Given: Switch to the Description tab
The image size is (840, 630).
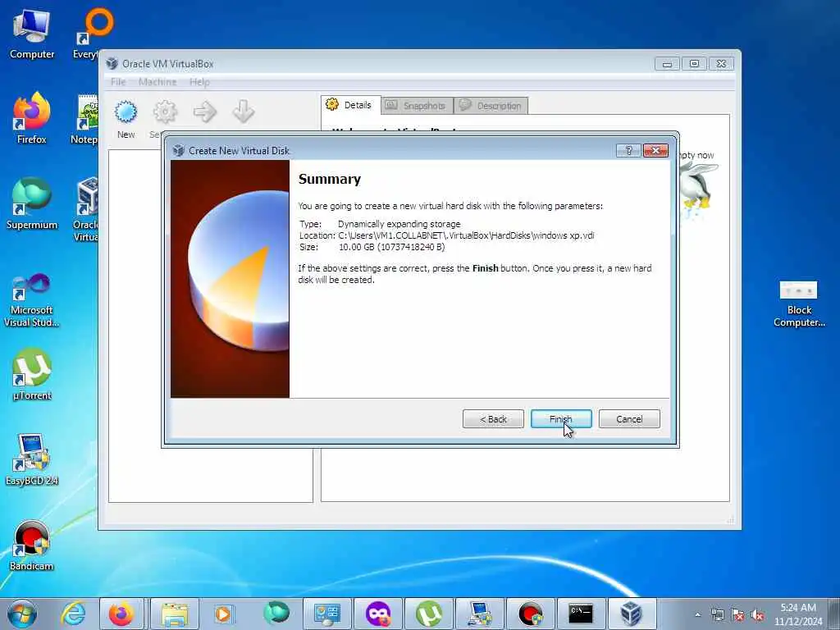Looking at the screenshot, I should point(491,106).
